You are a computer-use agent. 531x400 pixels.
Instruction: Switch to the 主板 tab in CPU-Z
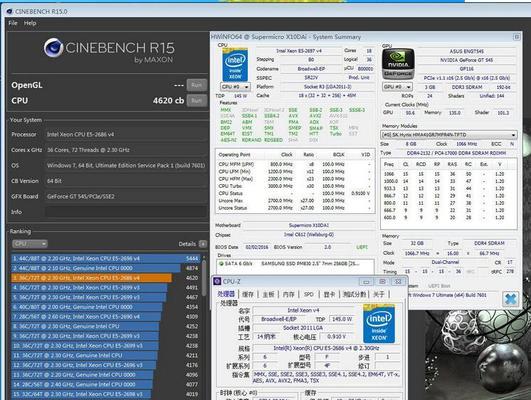click(268, 294)
